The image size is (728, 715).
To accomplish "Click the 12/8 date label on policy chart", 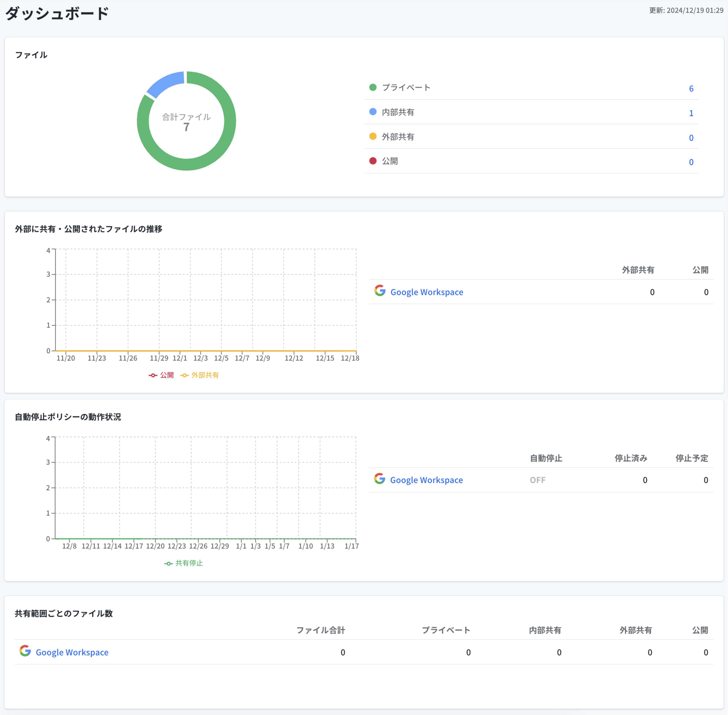I will point(70,546).
